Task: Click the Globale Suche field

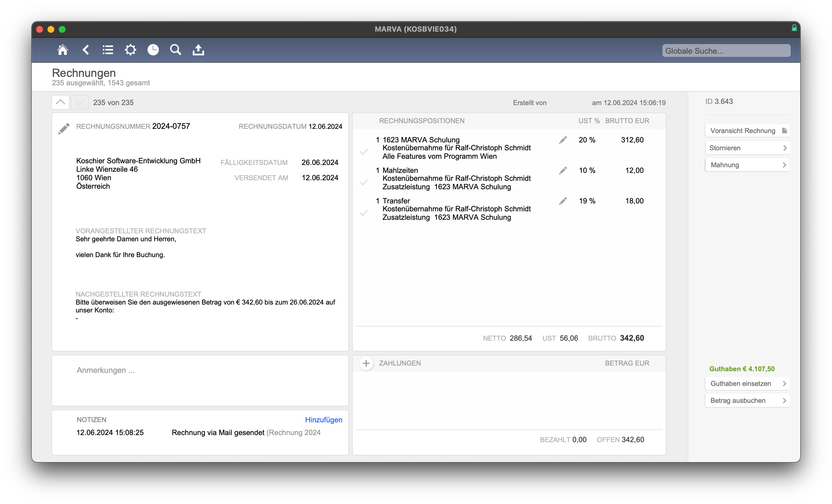Action: pos(726,51)
